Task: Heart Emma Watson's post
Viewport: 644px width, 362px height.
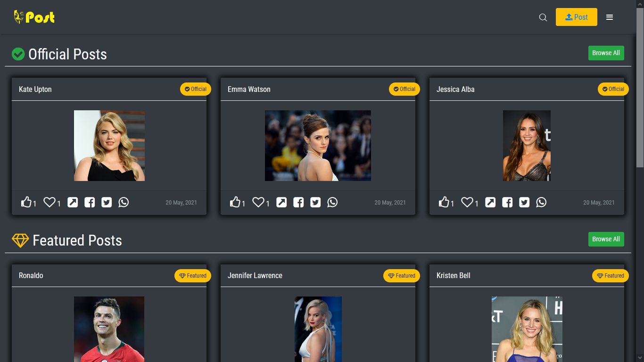Action: [x=258, y=202]
